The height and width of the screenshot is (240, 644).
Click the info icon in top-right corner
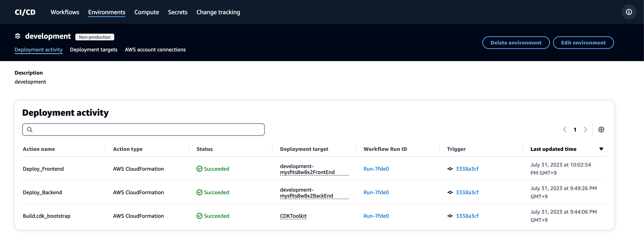click(x=629, y=12)
